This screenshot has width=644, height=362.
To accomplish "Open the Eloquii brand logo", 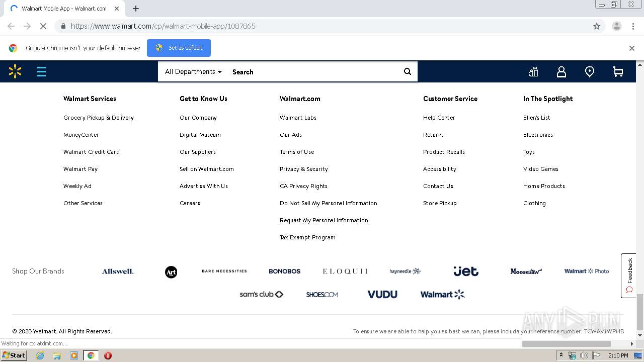I will (345, 271).
